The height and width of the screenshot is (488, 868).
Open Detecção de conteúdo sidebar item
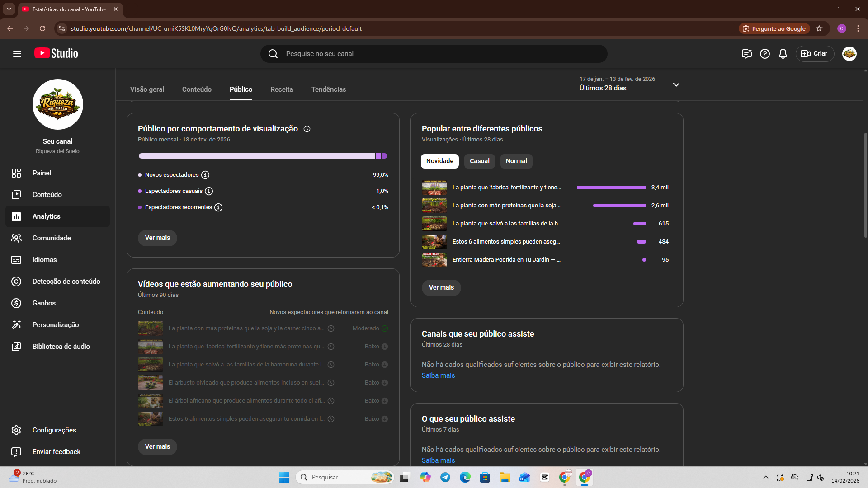(66, 282)
